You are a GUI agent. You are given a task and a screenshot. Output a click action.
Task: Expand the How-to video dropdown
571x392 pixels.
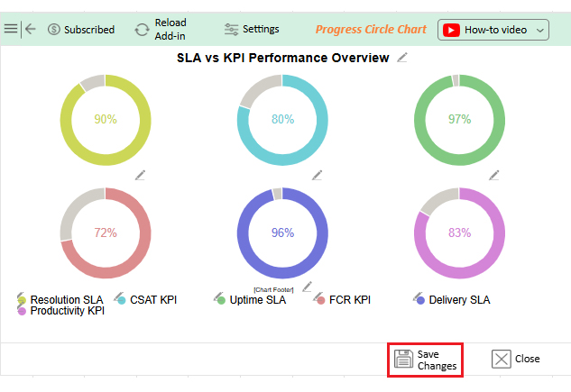pyautogui.click(x=540, y=30)
